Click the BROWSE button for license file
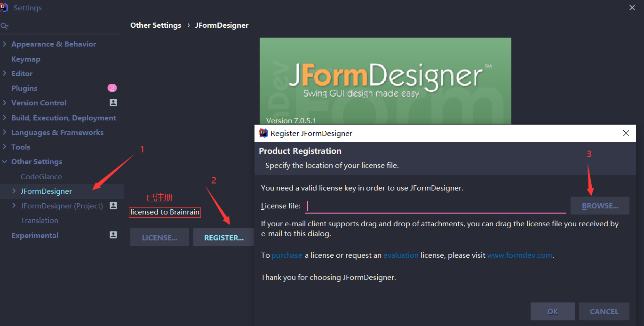644x326 pixels. (600, 206)
